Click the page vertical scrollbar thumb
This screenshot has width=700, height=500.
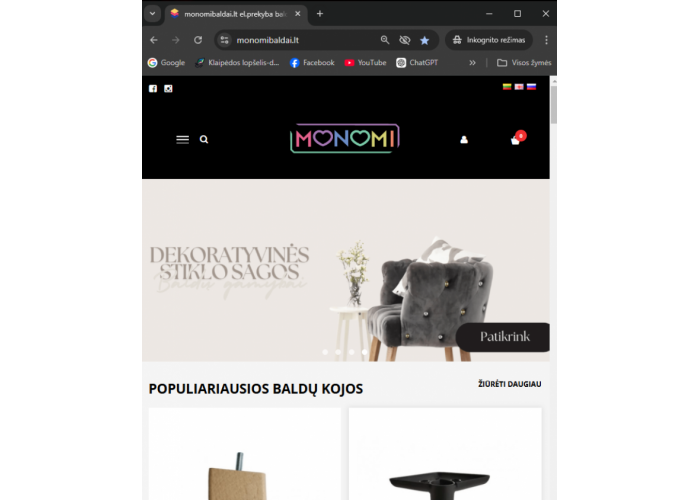point(554,104)
